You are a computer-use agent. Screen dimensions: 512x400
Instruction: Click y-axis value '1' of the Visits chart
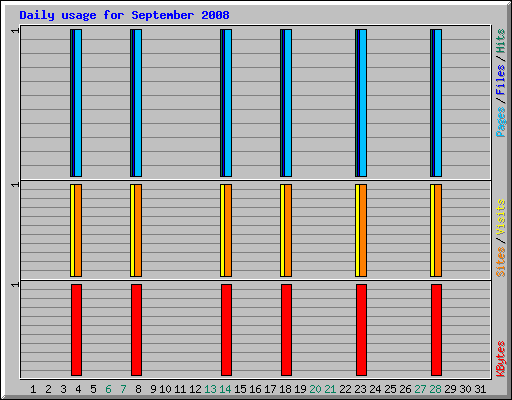point(15,185)
